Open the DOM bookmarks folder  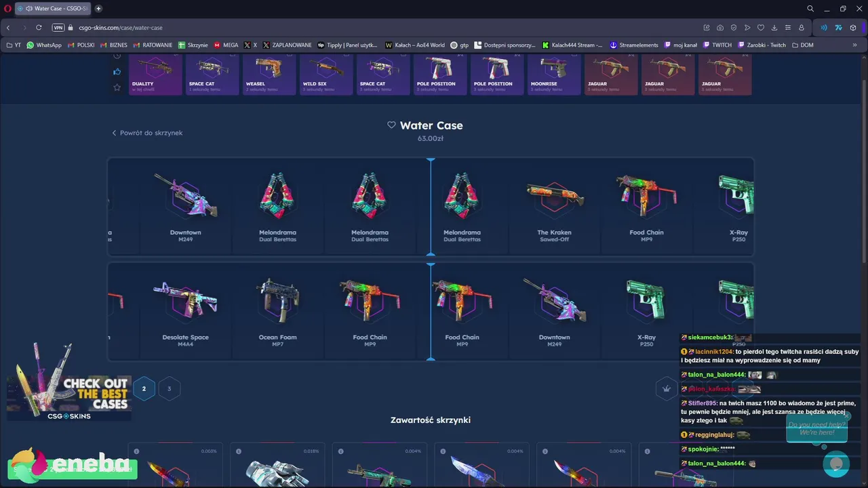(802, 45)
